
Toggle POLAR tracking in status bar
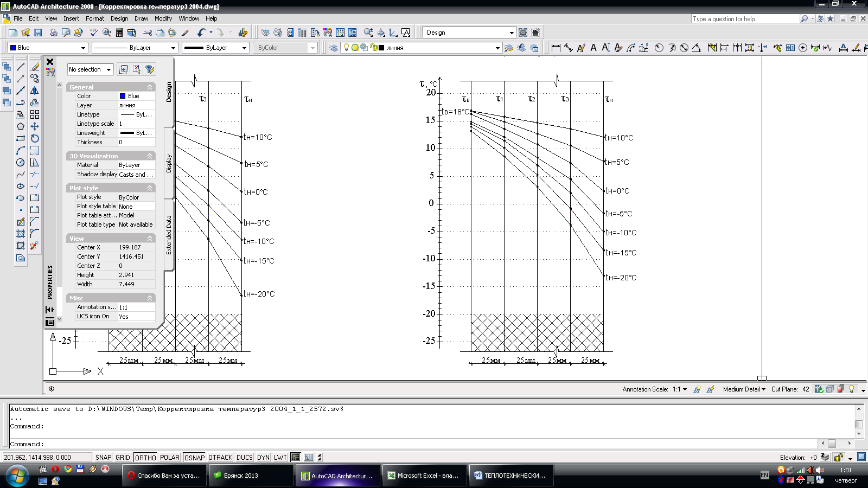[x=170, y=457]
